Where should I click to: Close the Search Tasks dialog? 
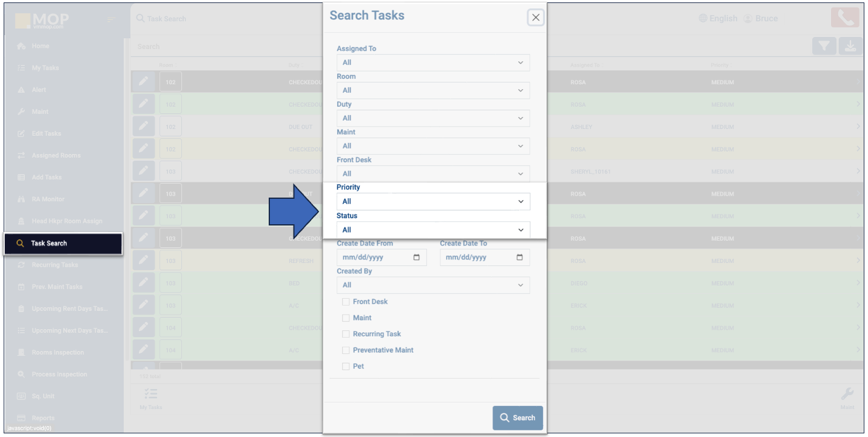coord(536,18)
